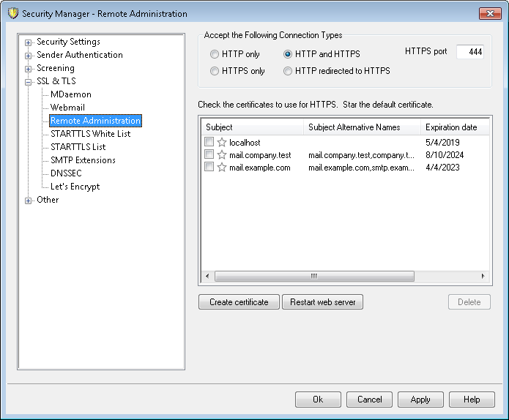Click the Security Manager shield icon
Screen dimensions: 509x420
pos(12,14)
